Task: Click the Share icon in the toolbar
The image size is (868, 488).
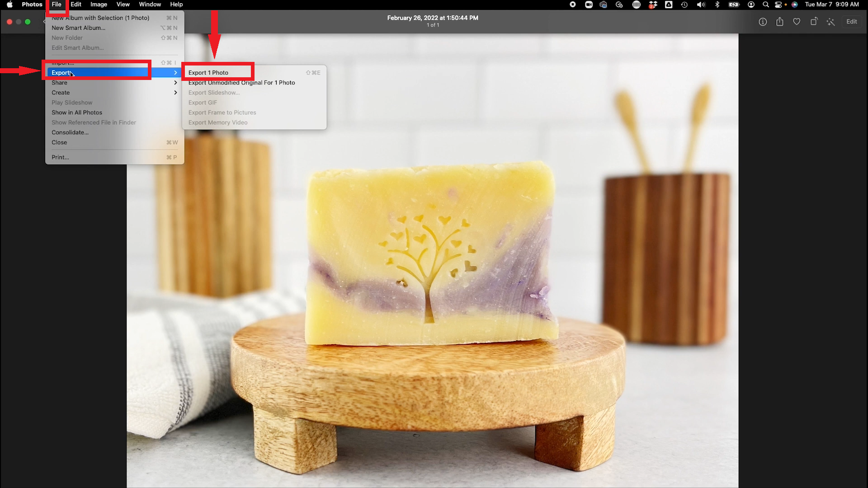Action: pos(779,21)
